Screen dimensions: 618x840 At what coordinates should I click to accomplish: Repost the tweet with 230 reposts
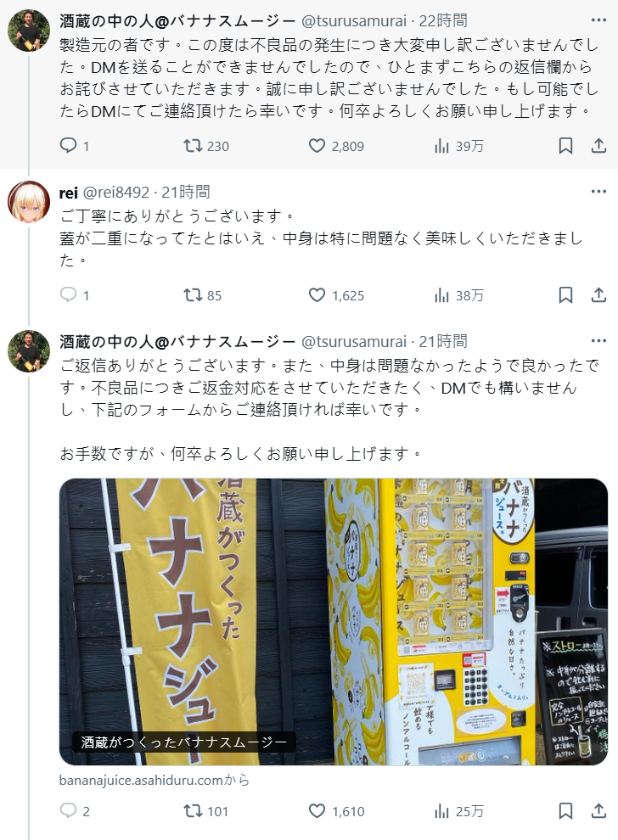pos(206,146)
